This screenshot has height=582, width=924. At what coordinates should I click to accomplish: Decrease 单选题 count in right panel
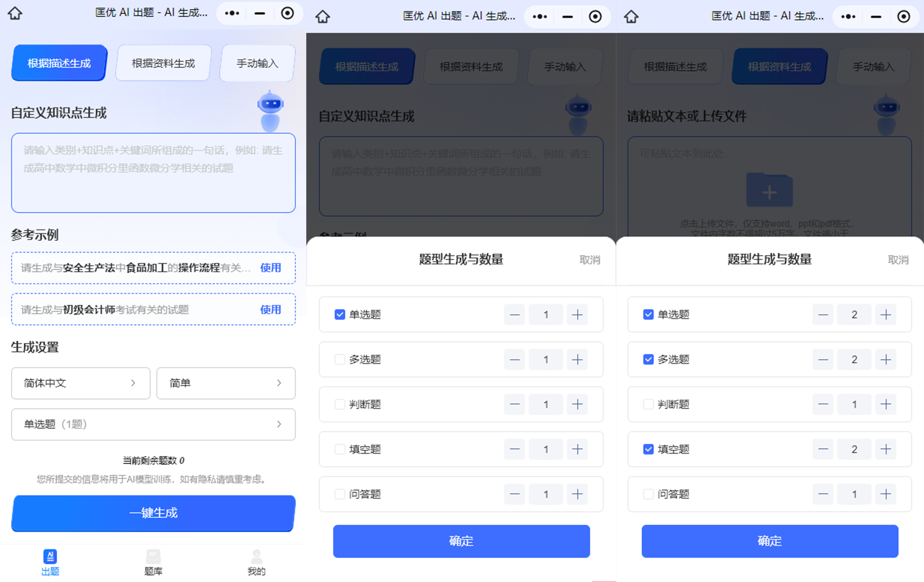tap(823, 315)
